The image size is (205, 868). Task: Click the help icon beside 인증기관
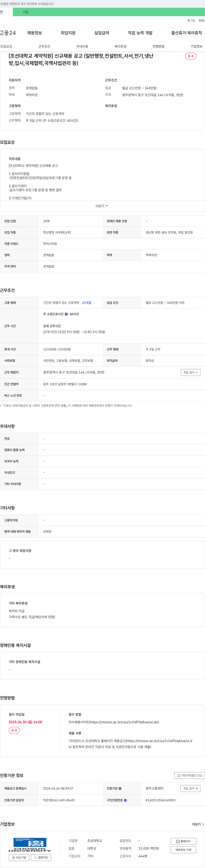click(120, 789)
